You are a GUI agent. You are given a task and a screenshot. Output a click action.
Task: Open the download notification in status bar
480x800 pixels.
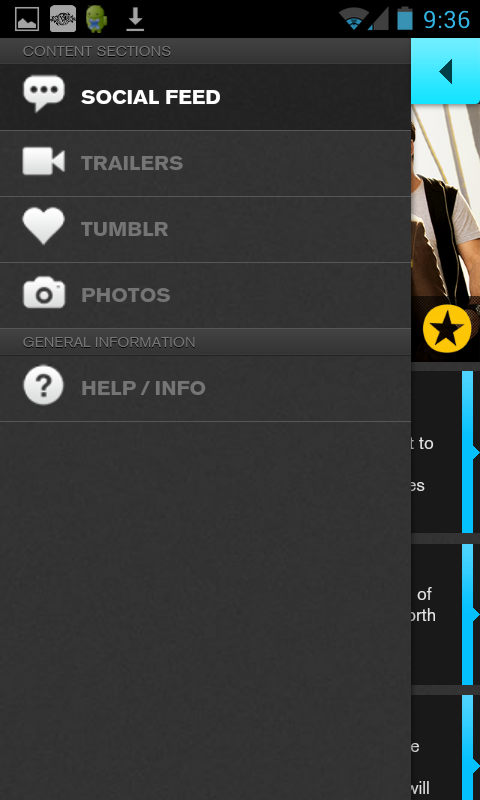[135, 19]
